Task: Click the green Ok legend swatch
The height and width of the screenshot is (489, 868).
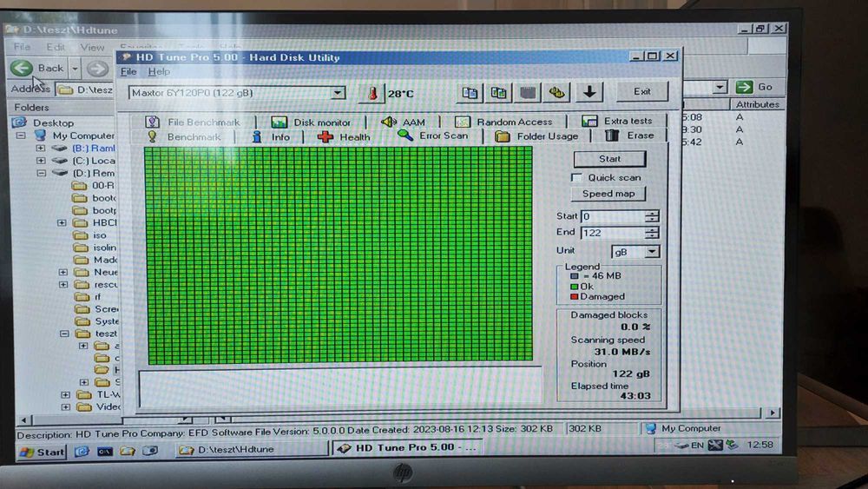Action: [x=574, y=287]
